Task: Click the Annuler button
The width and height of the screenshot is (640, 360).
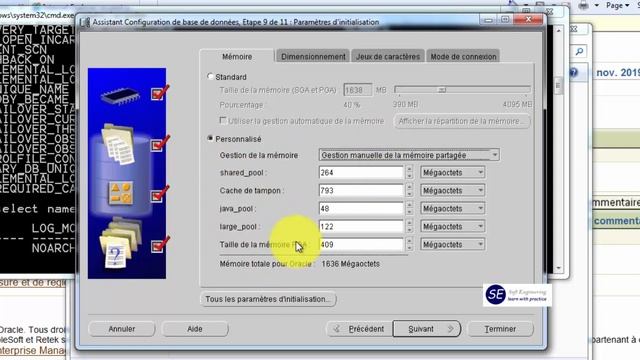Action: point(122,329)
